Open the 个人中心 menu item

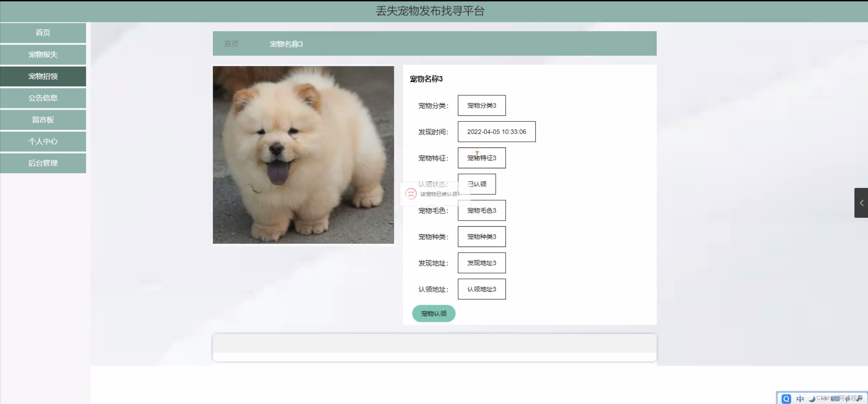click(x=43, y=141)
